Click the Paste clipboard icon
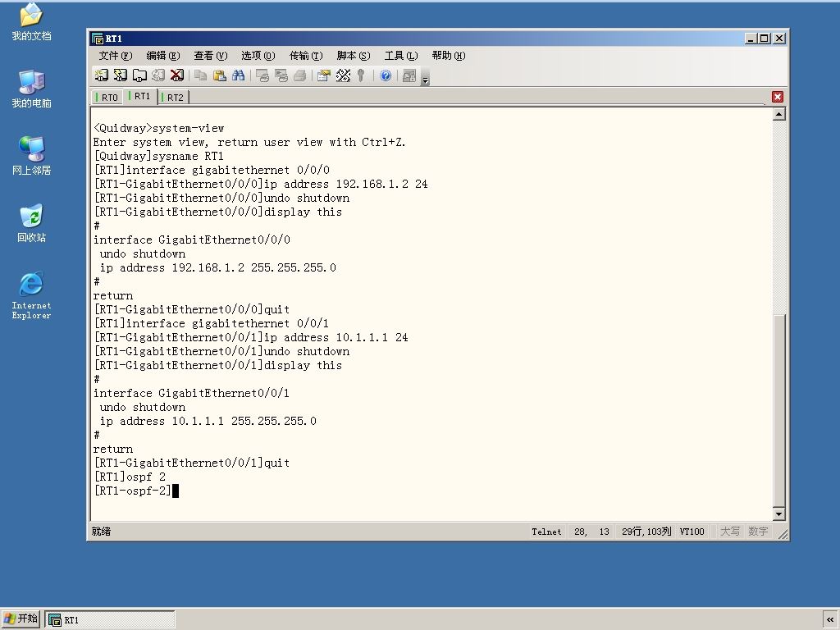 click(x=219, y=75)
